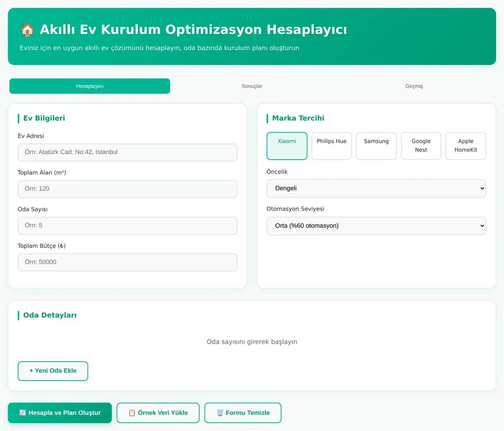Pick the Samsung brand option

(x=376, y=146)
